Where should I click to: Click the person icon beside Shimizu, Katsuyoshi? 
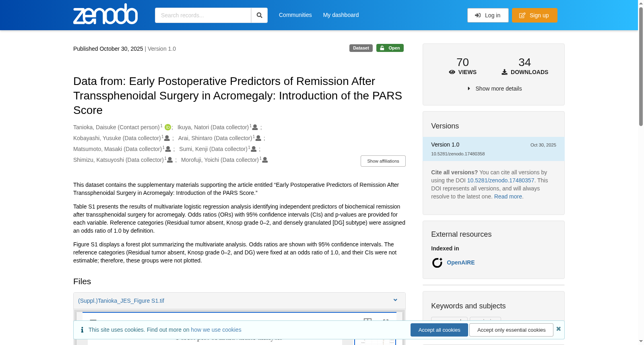click(170, 160)
